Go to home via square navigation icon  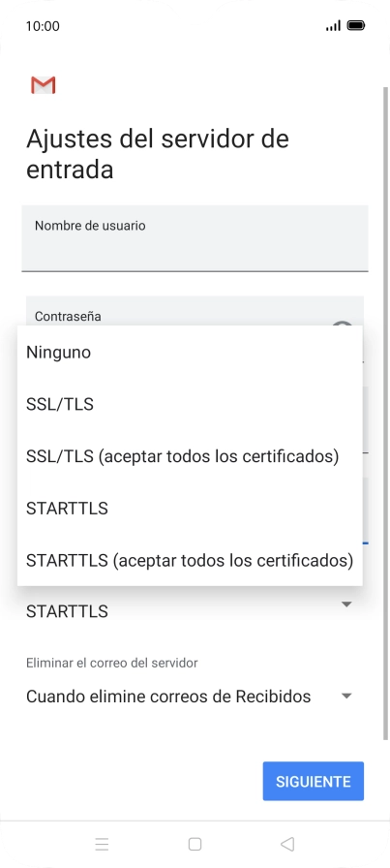click(x=195, y=844)
